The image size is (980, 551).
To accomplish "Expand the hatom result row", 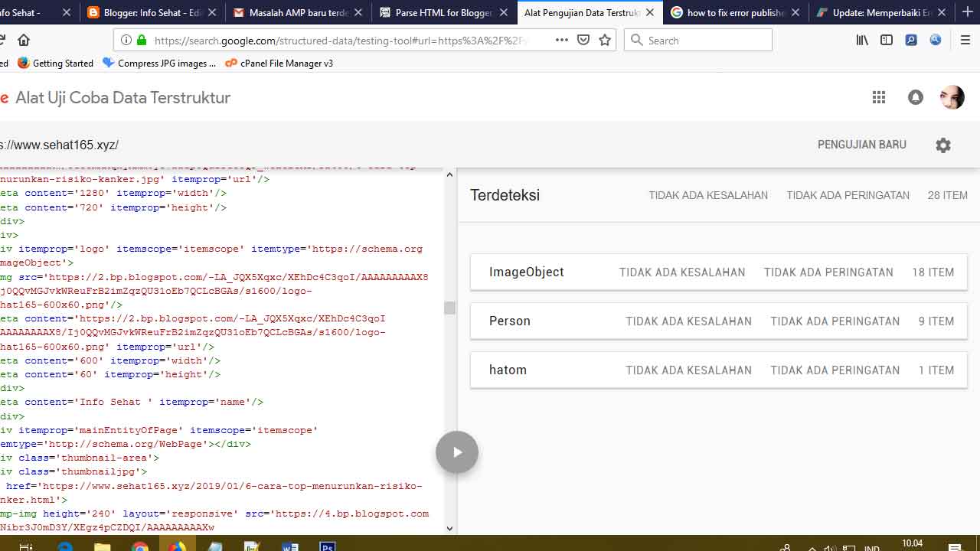I will 719,370.
